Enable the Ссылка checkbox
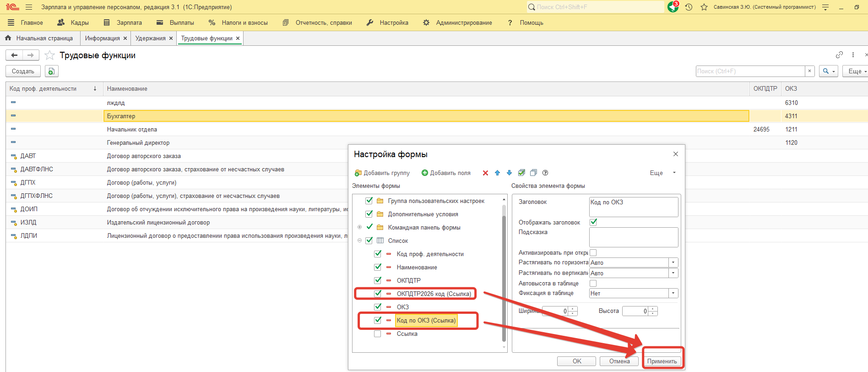The image size is (868, 372). point(378,334)
